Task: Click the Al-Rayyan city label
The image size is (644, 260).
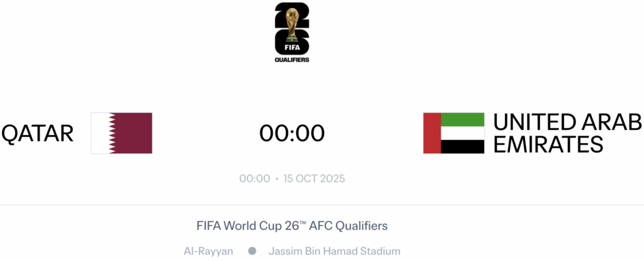Action: point(208,251)
